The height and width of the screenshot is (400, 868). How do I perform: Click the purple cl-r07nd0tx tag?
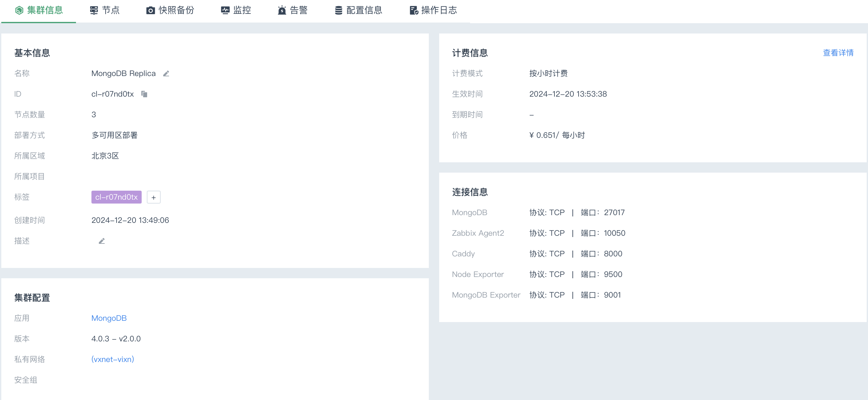[x=116, y=197]
